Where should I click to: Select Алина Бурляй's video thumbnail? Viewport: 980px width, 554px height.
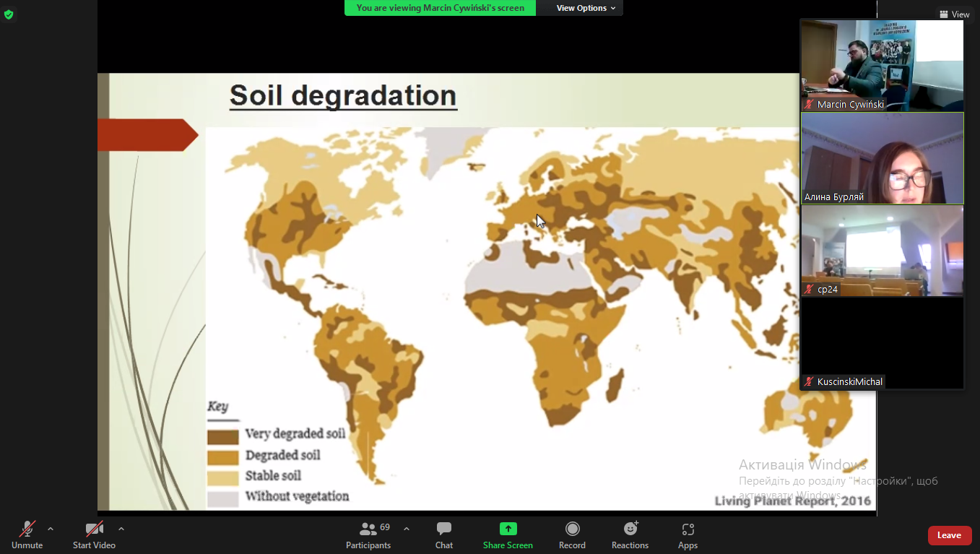[882, 158]
